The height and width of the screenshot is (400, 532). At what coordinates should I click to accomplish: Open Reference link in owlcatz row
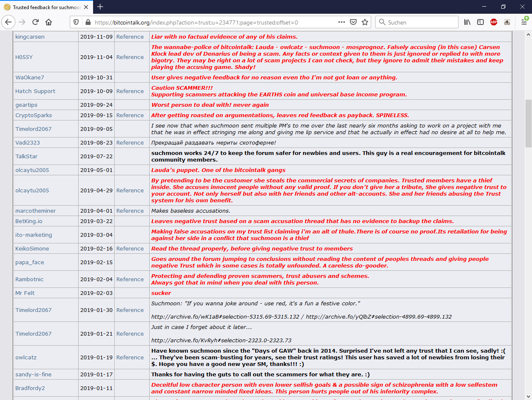tap(130, 357)
